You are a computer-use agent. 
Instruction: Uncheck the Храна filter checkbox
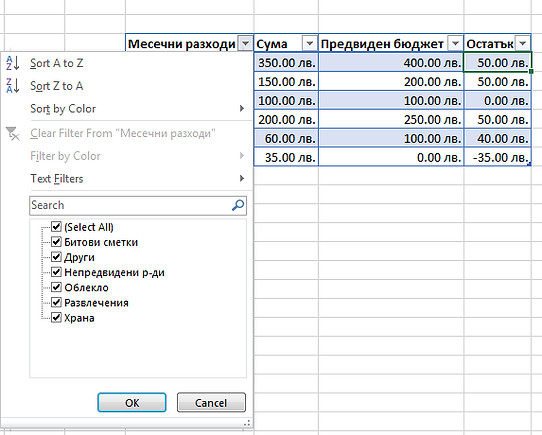point(56,317)
